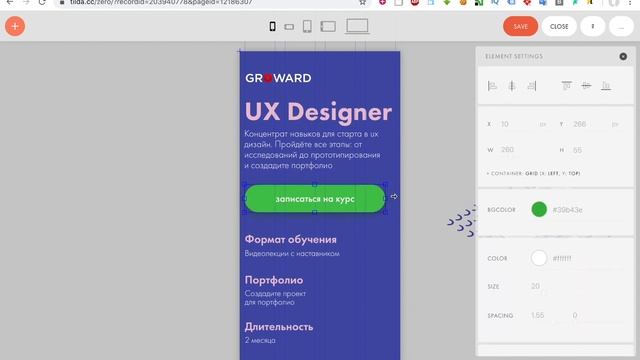Select the «Видеолекции с наставником» text
Screen dimensions: 640x360
click(x=292, y=253)
